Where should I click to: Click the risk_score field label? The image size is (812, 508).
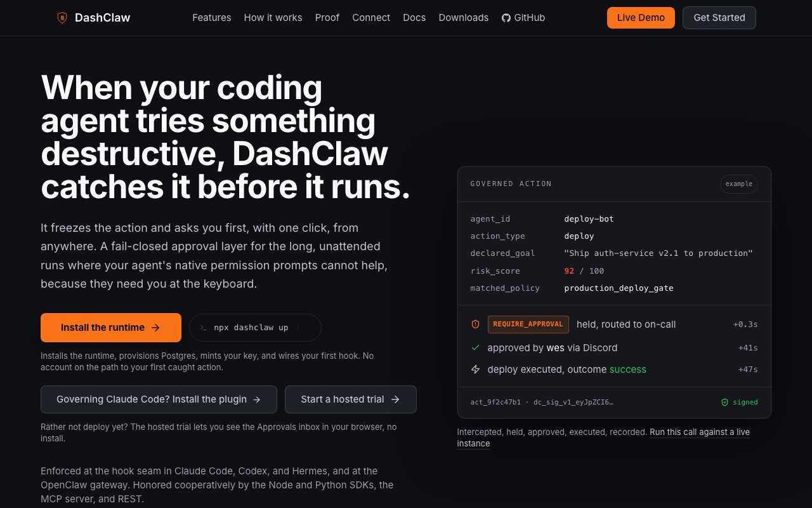[495, 271]
